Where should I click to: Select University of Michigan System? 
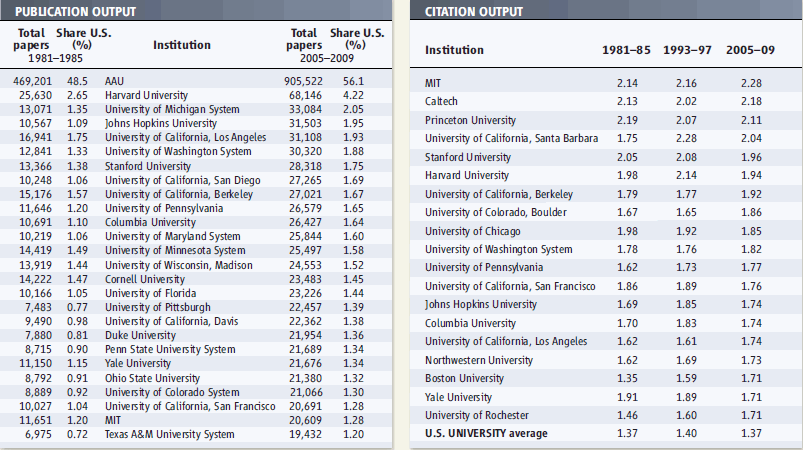[172, 109]
